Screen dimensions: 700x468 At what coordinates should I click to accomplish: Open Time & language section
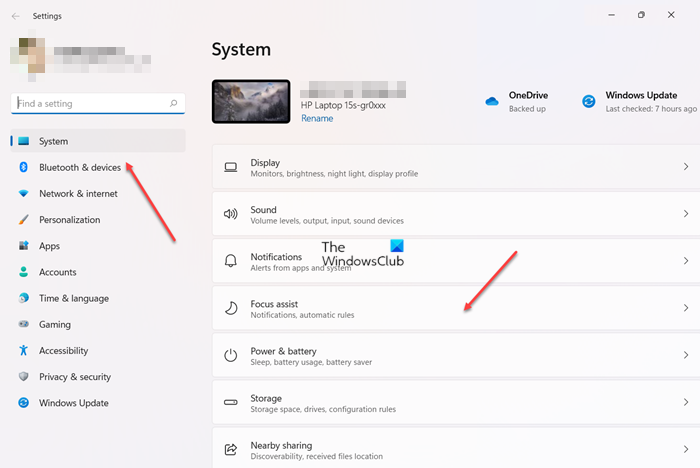(98, 298)
